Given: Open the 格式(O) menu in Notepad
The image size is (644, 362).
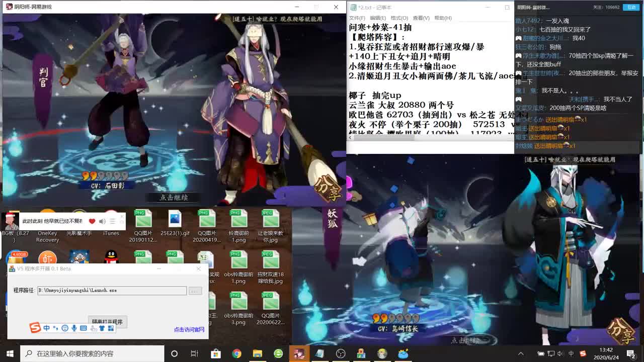Looking at the screenshot, I should [x=399, y=18].
